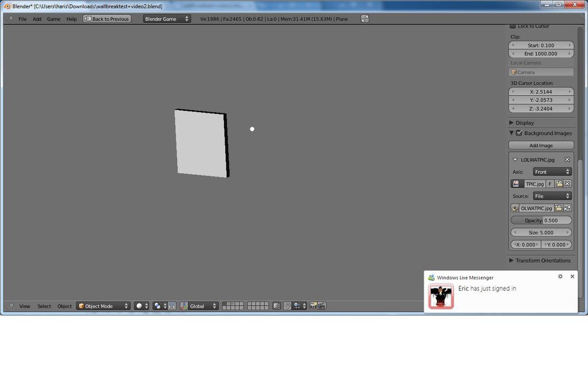Image resolution: width=588 pixels, height=376 pixels.
Task: Close the Windows Live Messenger notification
Action: pos(572,277)
